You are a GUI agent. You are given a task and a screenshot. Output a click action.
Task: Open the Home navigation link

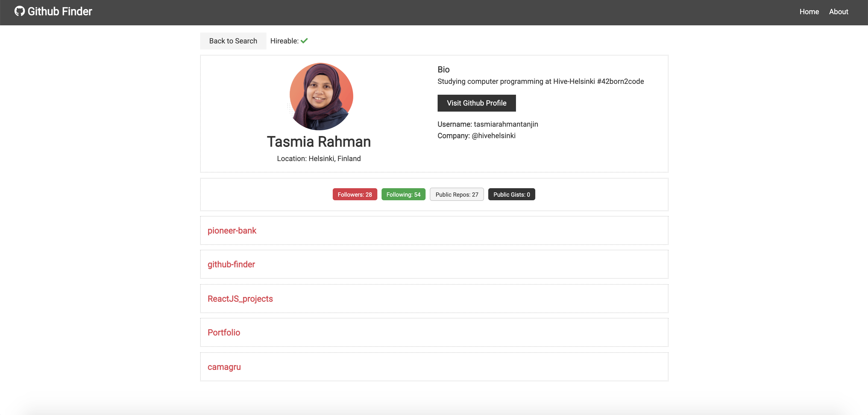(x=809, y=11)
